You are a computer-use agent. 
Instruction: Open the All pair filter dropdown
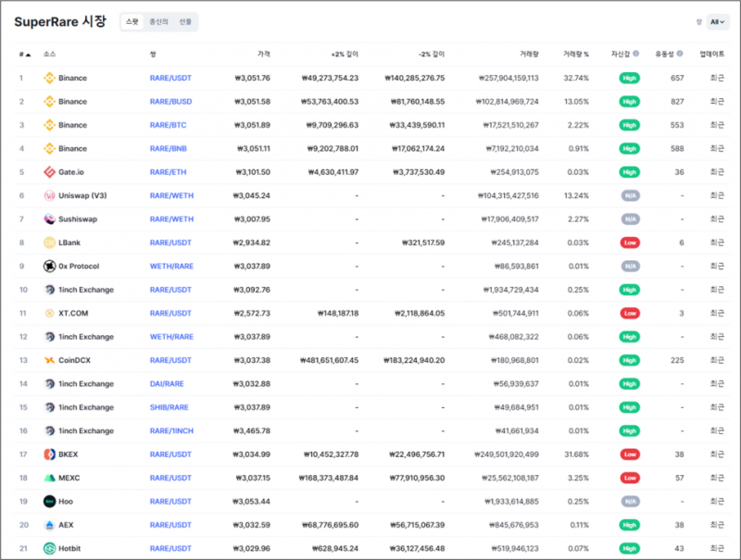point(717,21)
